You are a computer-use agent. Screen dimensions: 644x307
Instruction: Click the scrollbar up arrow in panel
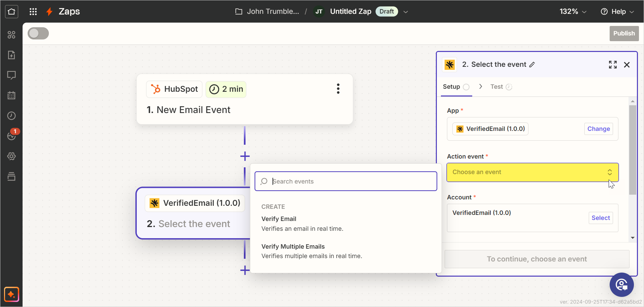(633, 101)
